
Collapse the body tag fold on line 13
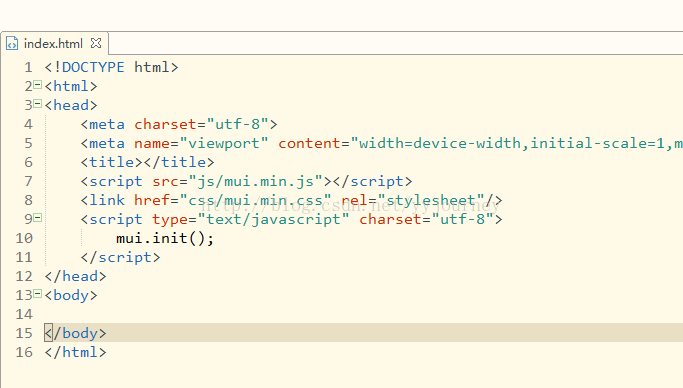[x=37, y=294]
